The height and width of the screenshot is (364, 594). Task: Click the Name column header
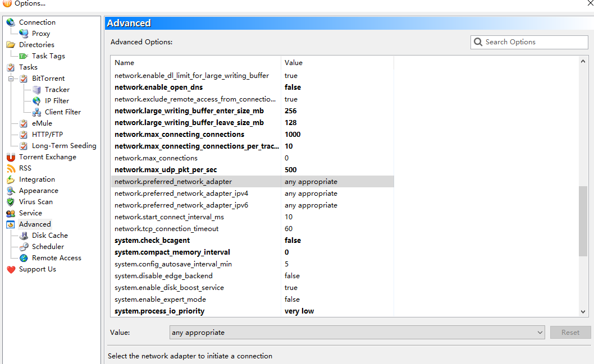coord(195,63)
